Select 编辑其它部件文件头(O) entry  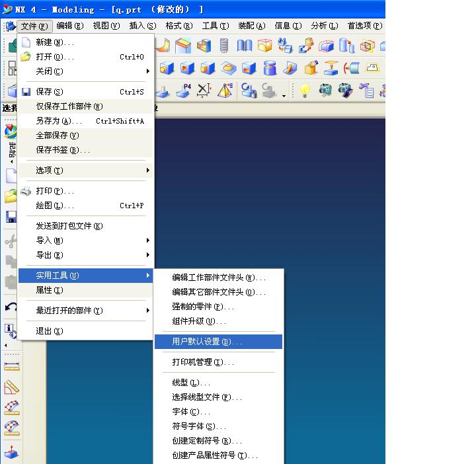coord(219,292)
